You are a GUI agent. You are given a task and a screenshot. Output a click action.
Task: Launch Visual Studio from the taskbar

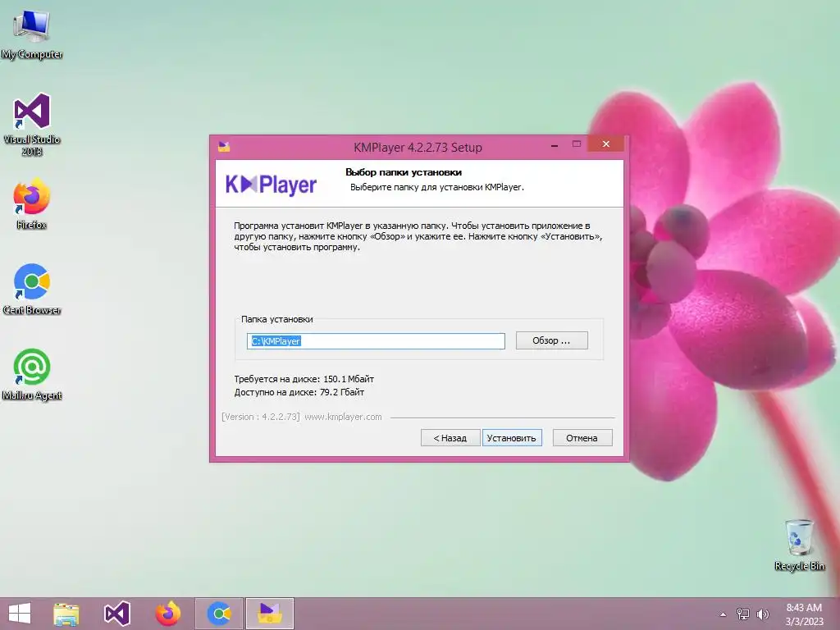116,614
